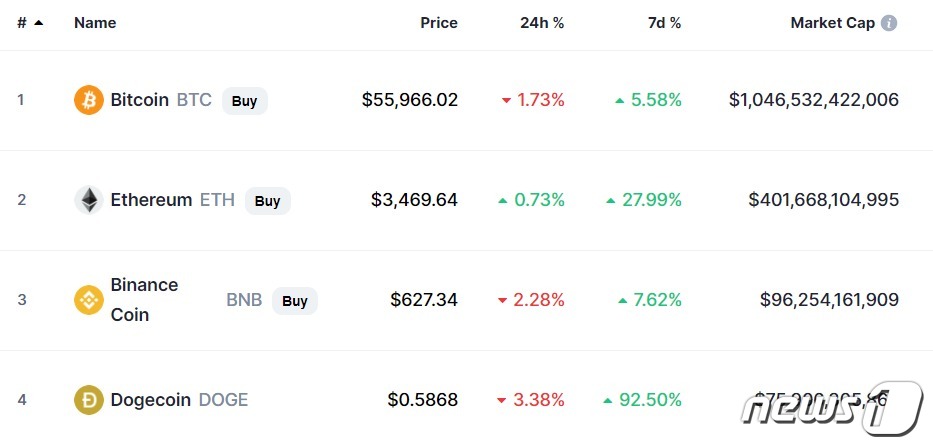Image resolution: width=933 pixels, height=448 pixels.
Task: Sort by the Price column header
Action: [439, 23]
